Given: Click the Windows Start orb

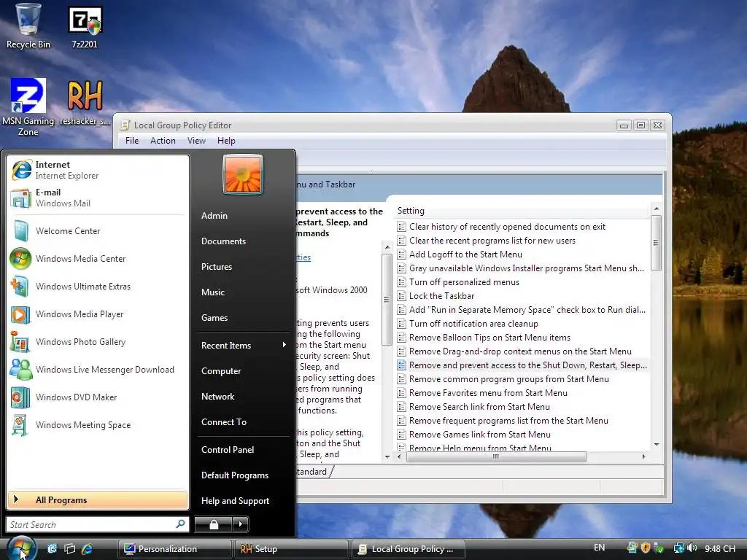Looking at the screenshot, I should (x=21, y=548).
